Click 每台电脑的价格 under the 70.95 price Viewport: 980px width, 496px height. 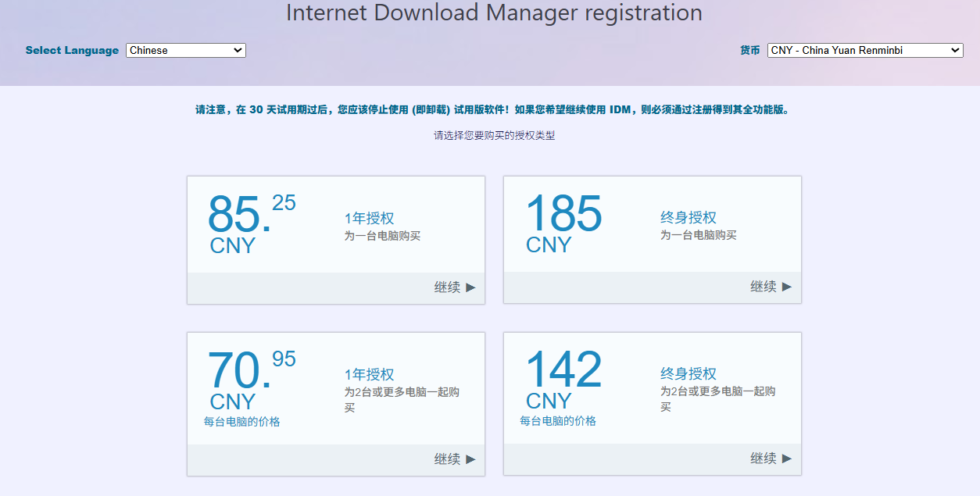[242, 422]
